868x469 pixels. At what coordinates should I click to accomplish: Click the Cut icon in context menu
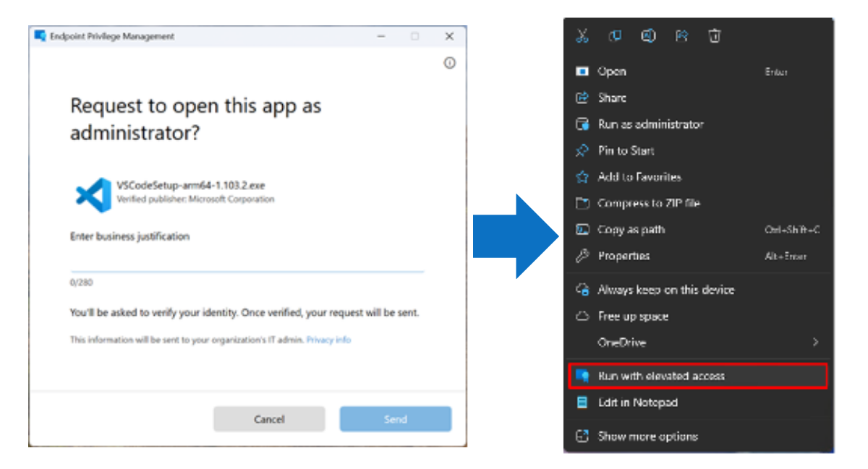[x=582, y=35]
